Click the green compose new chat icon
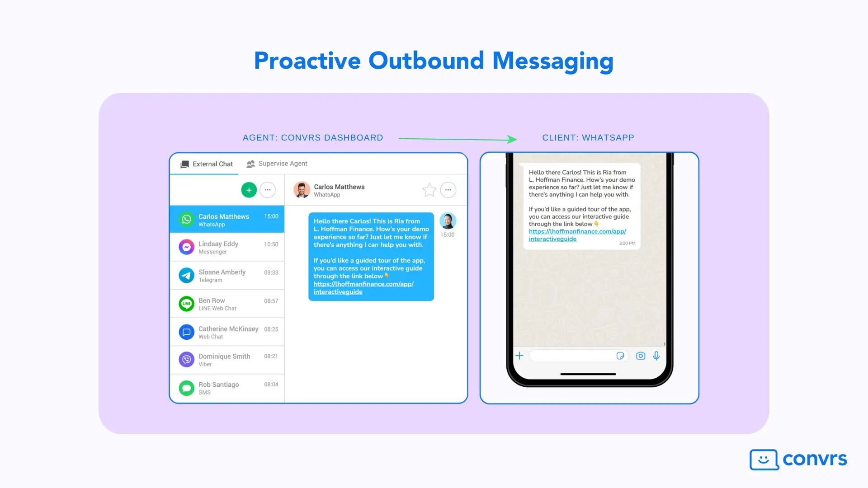Image resolution: width=868 pixels, height=488 pixels. pos(249,189)
